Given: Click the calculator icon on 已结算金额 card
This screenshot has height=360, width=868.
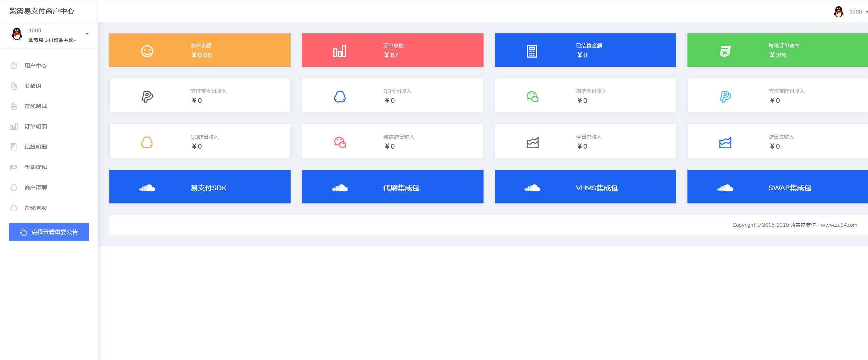Looking at the screenshot, I should pos(532,51).
